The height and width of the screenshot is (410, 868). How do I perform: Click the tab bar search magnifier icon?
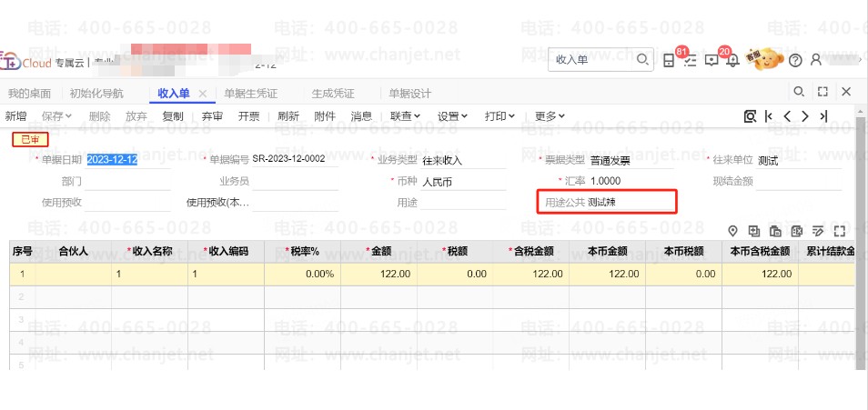click(x=799, y=92)
